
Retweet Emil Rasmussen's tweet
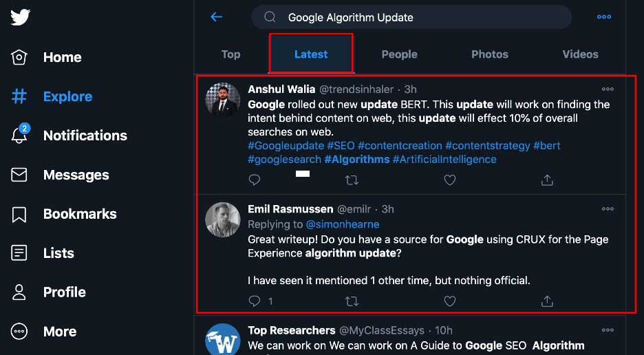[x=352, y=301]
